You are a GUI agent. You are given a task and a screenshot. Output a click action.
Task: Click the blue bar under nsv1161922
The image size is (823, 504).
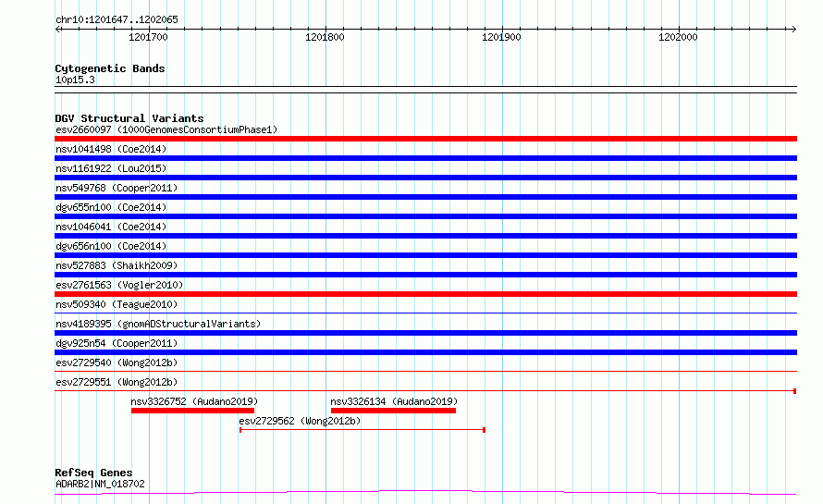(425, 178)
